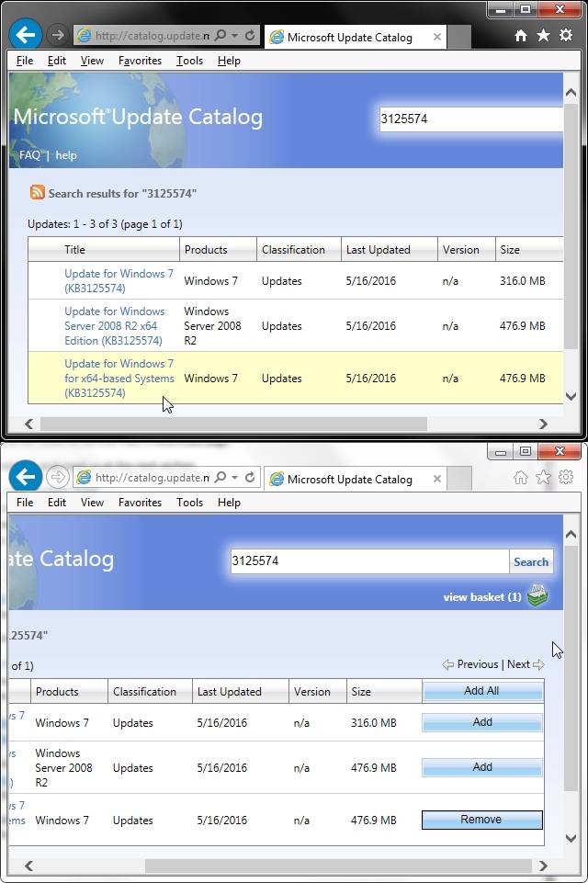Open File menu in bottom window

[x=25, y=503]
